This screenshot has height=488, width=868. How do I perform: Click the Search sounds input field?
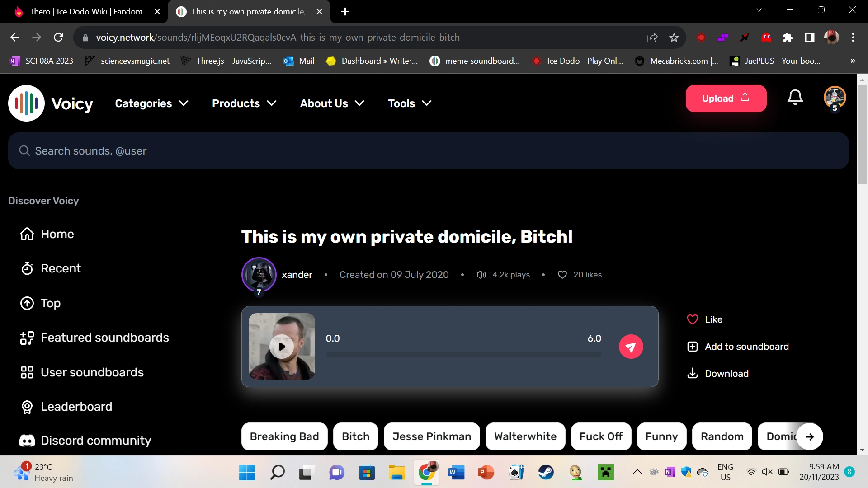(428, 151)
